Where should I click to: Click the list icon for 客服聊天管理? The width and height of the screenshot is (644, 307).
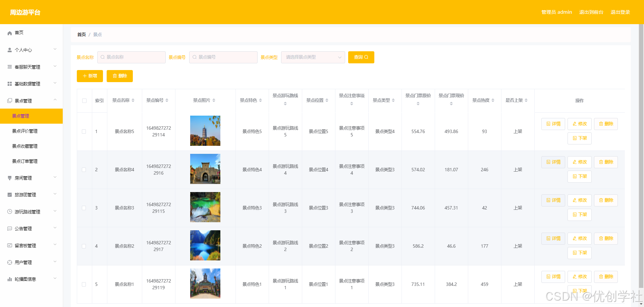[10, 67]
